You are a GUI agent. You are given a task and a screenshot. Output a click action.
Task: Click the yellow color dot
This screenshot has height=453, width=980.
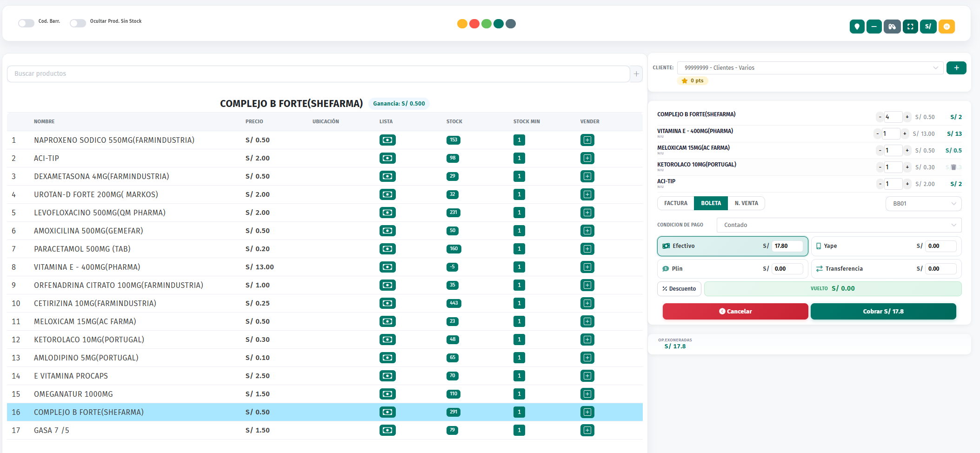[462, 24]
